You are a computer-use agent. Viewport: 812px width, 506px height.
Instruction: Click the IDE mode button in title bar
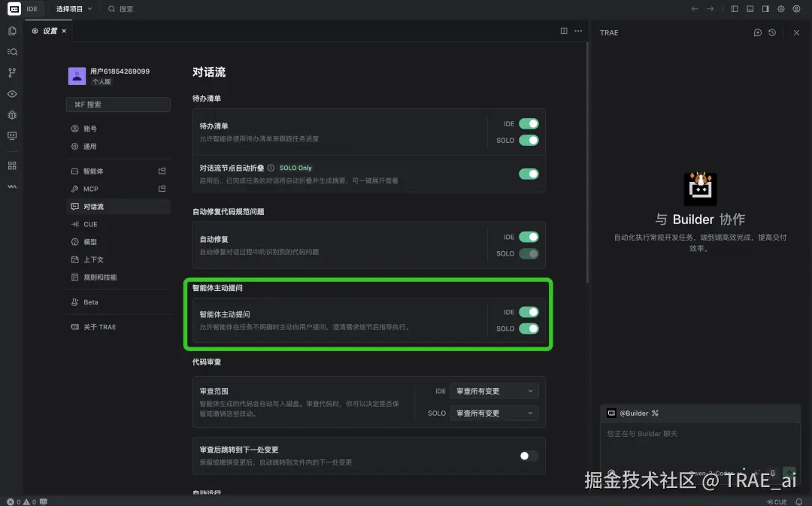pyautogui.click(x=32, y=9)
